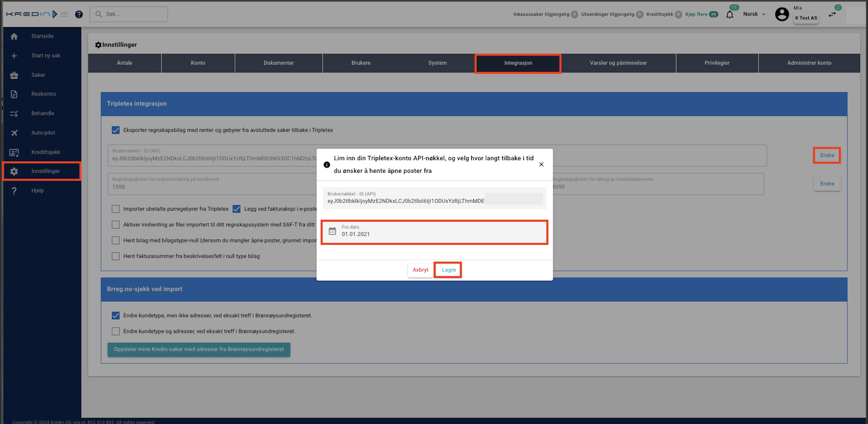This screenshot has height=424, width=868.
Task: Switch to the Avtale tab
Action: click(125, 63)
